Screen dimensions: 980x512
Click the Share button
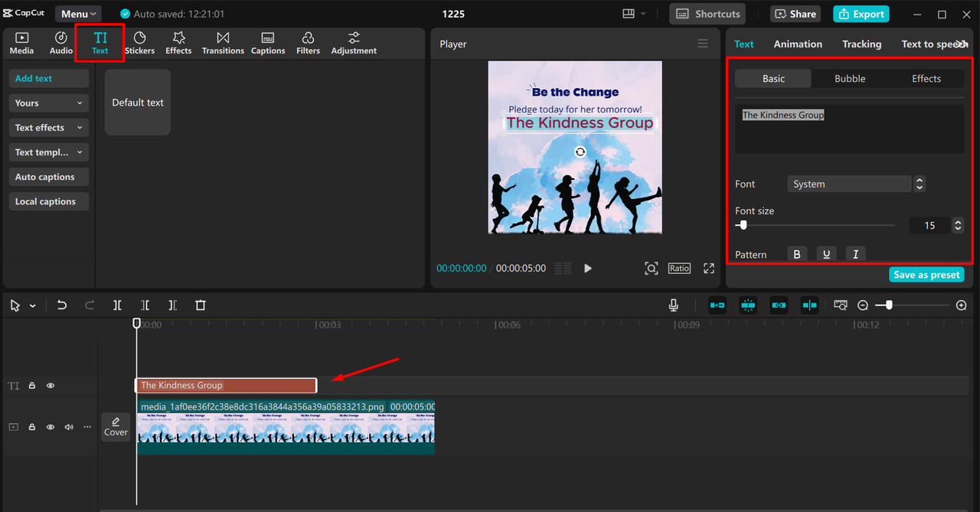[x=795, y=14]
